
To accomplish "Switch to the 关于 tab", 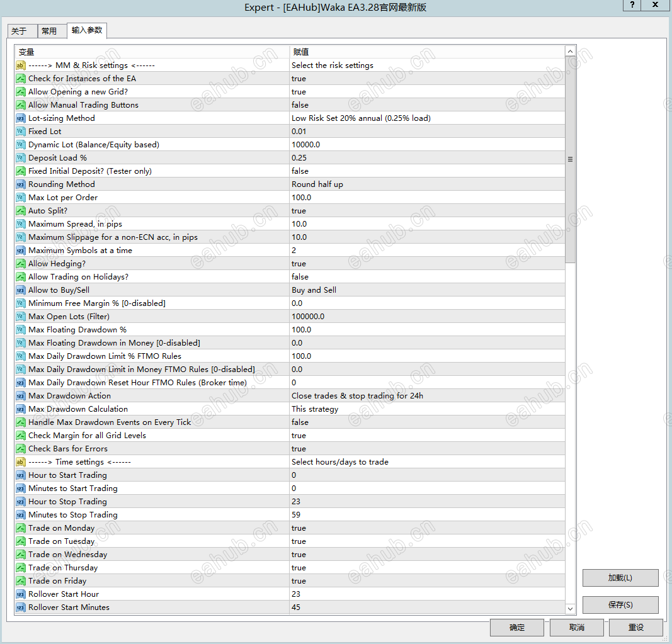I will pos(22,31).
